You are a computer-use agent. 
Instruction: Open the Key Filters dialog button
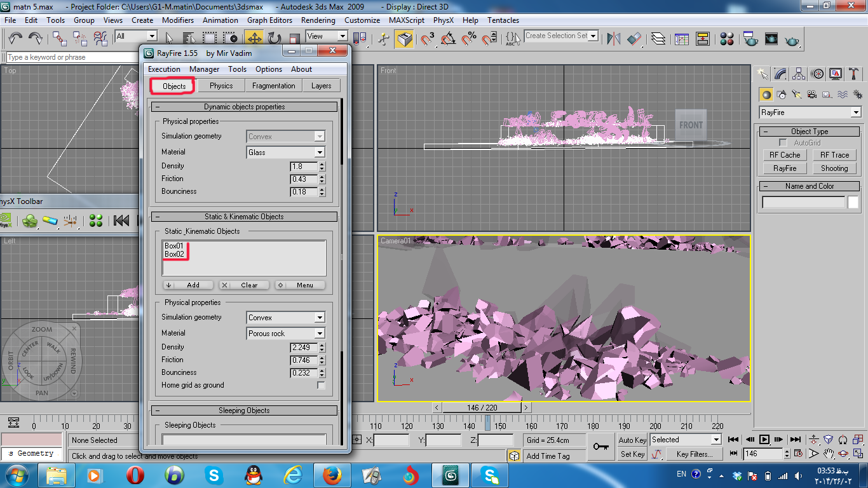(695, 454)
